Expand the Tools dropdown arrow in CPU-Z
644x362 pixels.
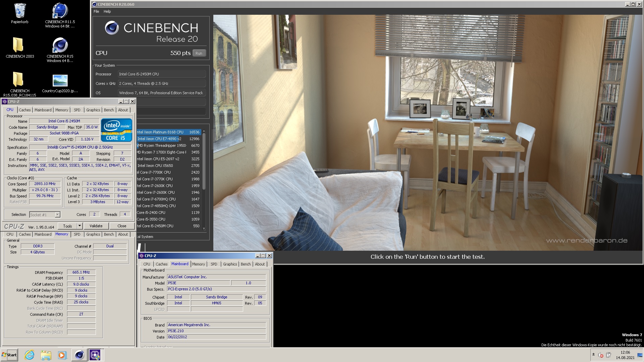[79, 226]
